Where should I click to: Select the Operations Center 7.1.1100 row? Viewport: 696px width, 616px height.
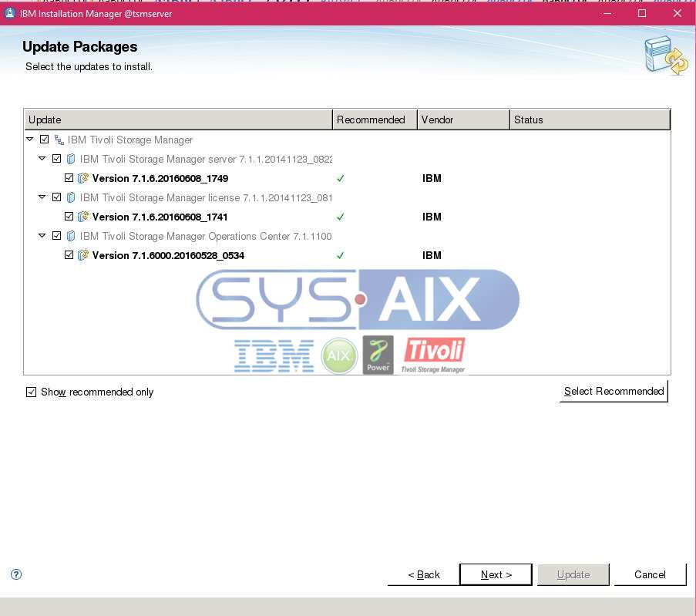coord(347,236)
